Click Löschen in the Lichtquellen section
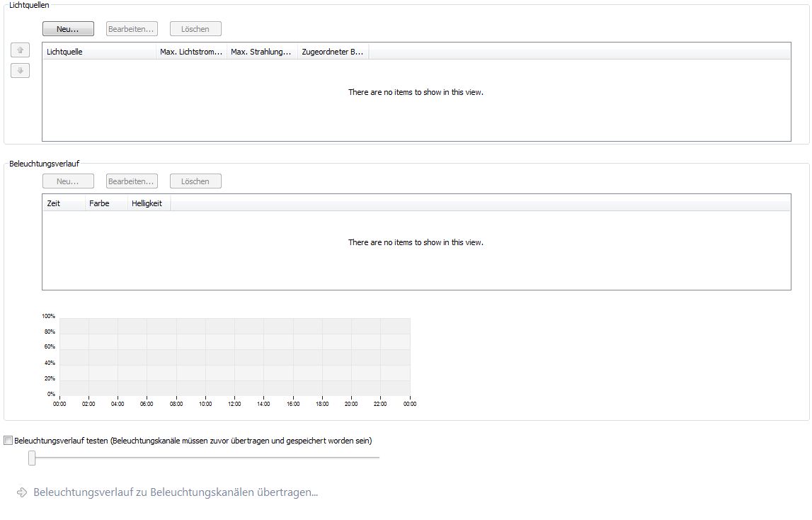The width and height of the screenshot is (812, 520). (x=195, y=29)
